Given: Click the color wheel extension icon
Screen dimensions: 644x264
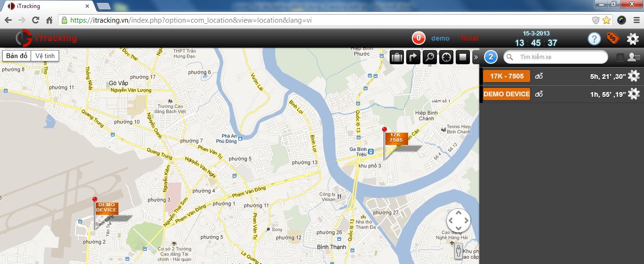Looking at the screenshot, I should tap(622, 20).
